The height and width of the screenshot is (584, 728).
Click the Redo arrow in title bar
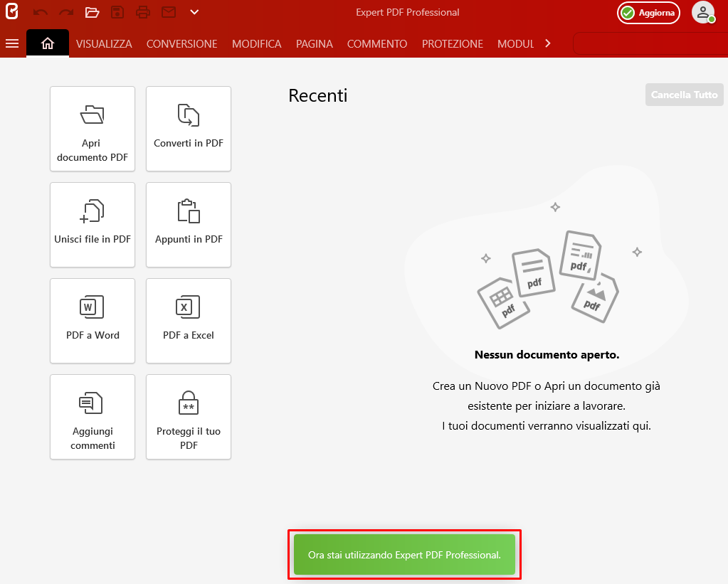tap(66, 12)
